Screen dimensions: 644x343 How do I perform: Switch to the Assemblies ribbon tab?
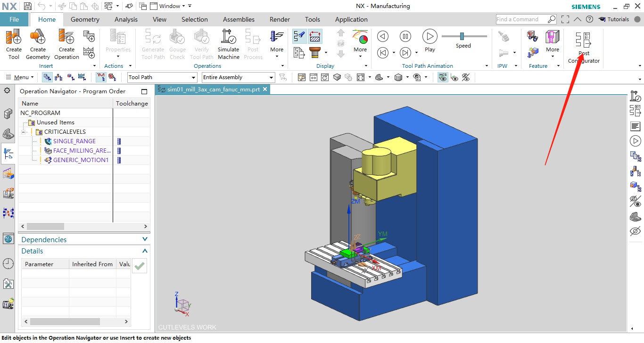[239, 19]
